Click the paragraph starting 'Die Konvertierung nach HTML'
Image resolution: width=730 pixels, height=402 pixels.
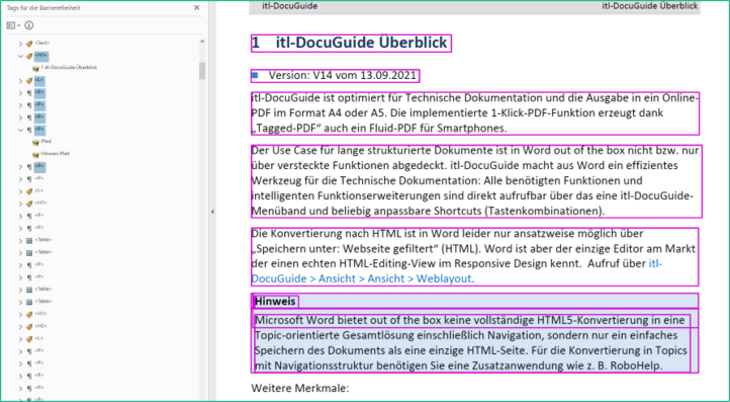[474, 256]
